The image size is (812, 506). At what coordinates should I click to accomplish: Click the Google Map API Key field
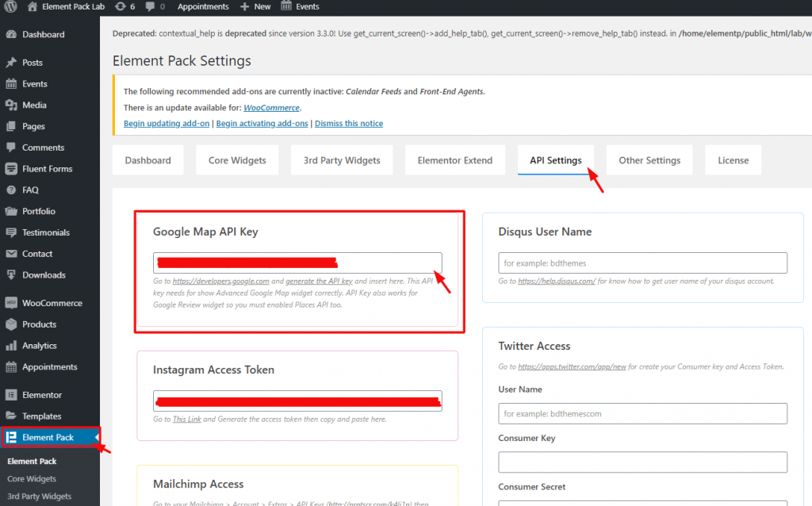click(297, 263)
